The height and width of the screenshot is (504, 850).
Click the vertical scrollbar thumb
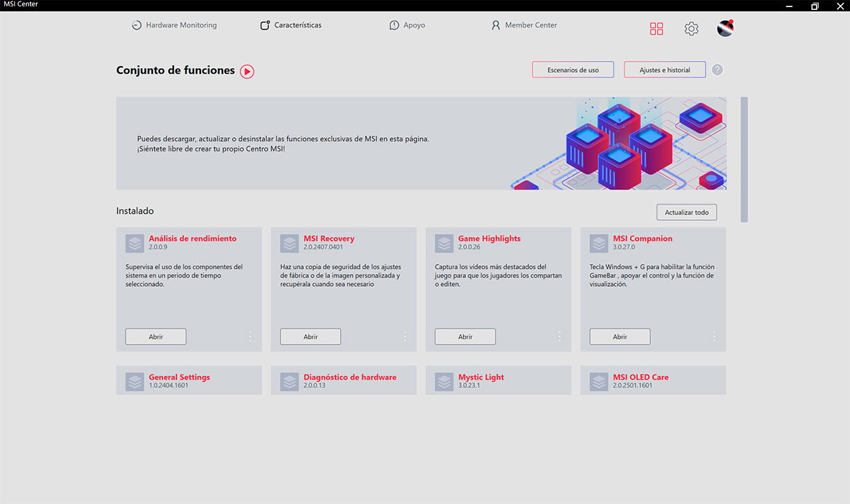click(x=744, y=159)
